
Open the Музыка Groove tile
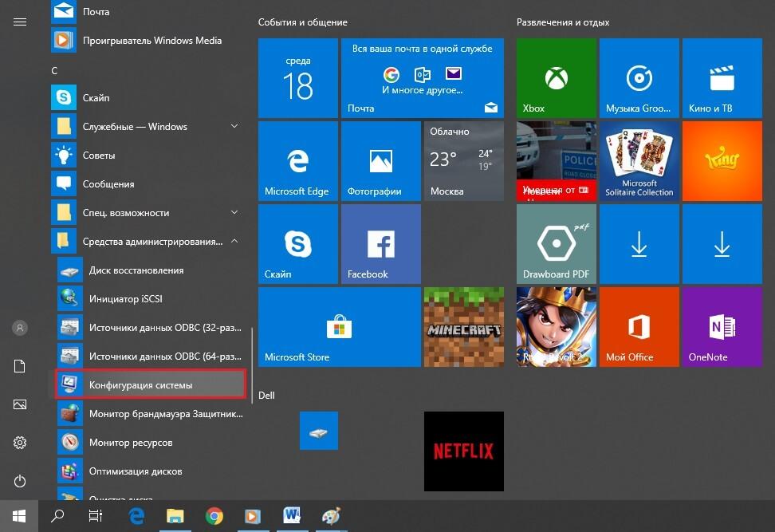(639, 78)
